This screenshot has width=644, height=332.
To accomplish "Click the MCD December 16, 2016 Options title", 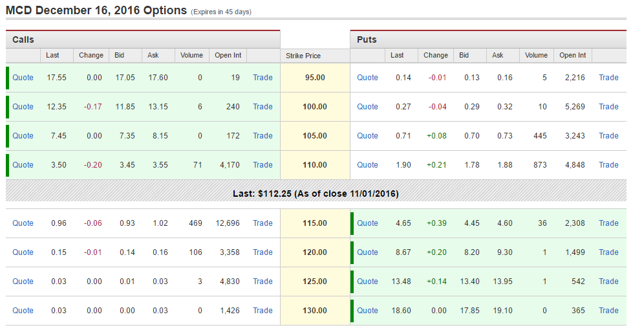I will coord(96,10).
